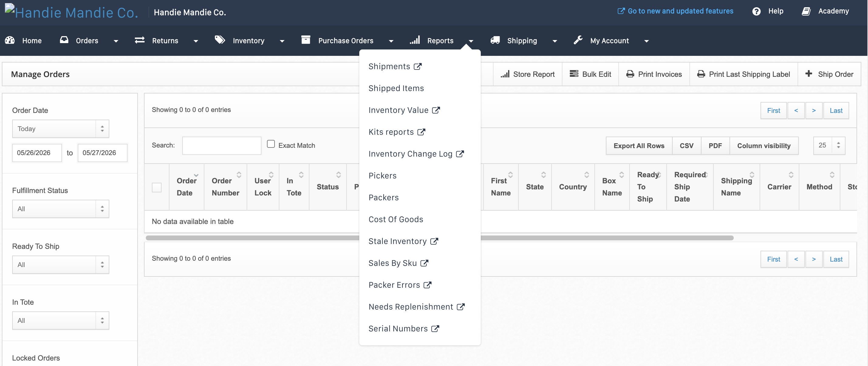The height and width of the screenshot is (366, 868).
Task: Click the Help question mark icon
Action: coord(756,12)
